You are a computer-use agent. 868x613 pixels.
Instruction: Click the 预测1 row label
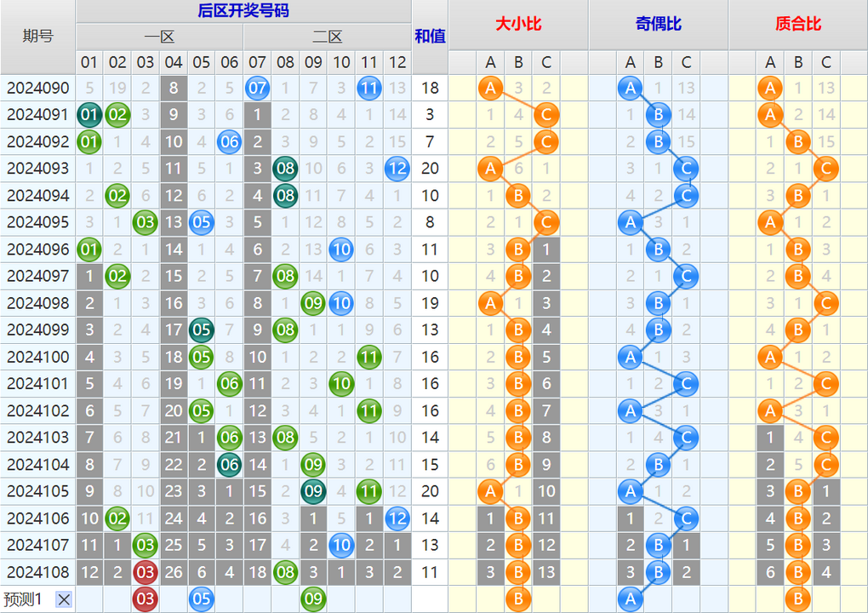click(x=23, y=599)
